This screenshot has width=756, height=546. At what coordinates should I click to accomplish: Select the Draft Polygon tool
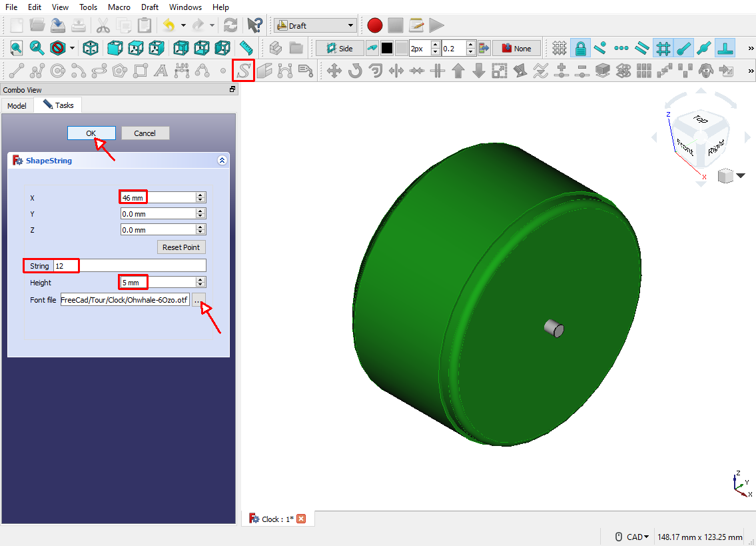pyautogui.click(x=120, y=71)
